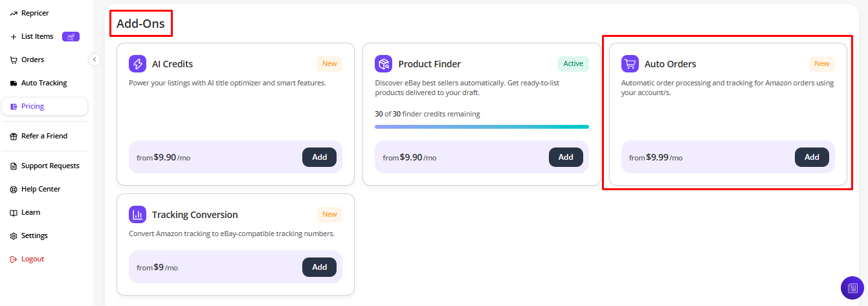
Task: Add the Tracking Conversion add-on
Action: tap(319, 267)
